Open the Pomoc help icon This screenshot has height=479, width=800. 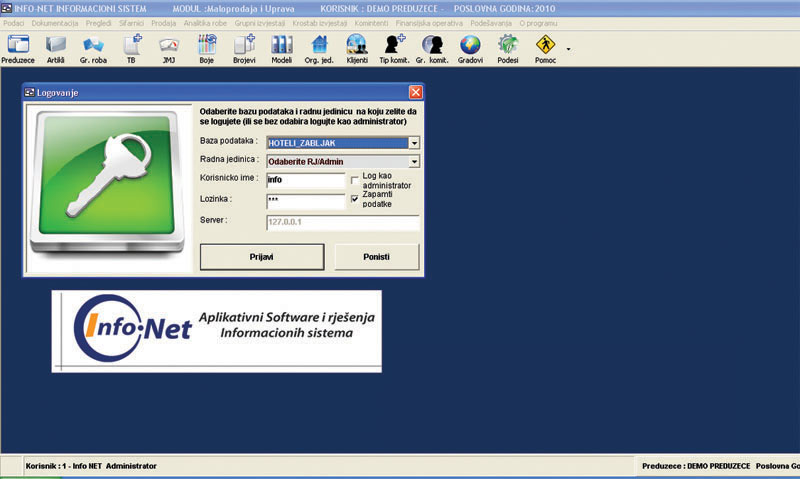[545, 49]
